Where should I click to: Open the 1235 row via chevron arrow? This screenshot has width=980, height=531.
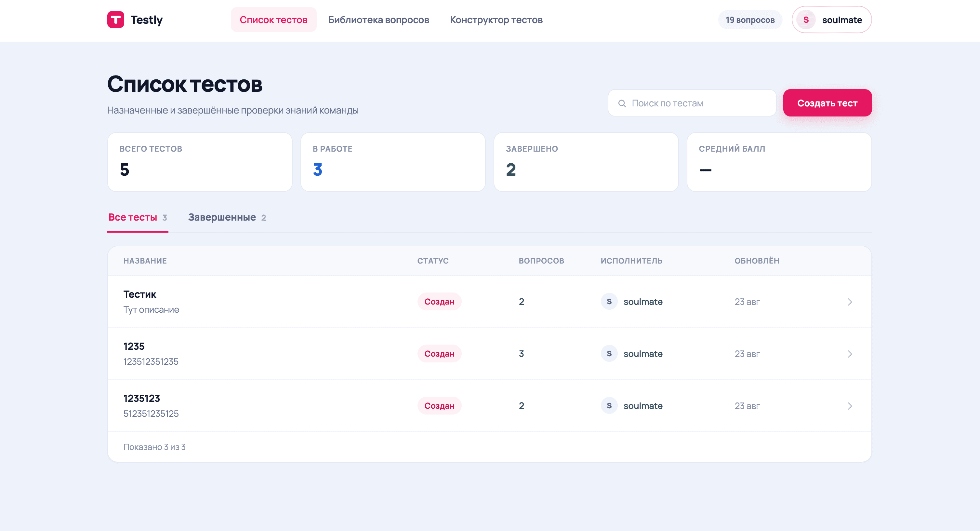coord(850,354)
